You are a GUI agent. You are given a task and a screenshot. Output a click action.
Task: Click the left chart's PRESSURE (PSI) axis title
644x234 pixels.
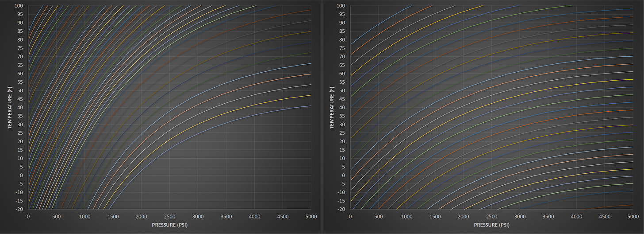click(169, 225)
